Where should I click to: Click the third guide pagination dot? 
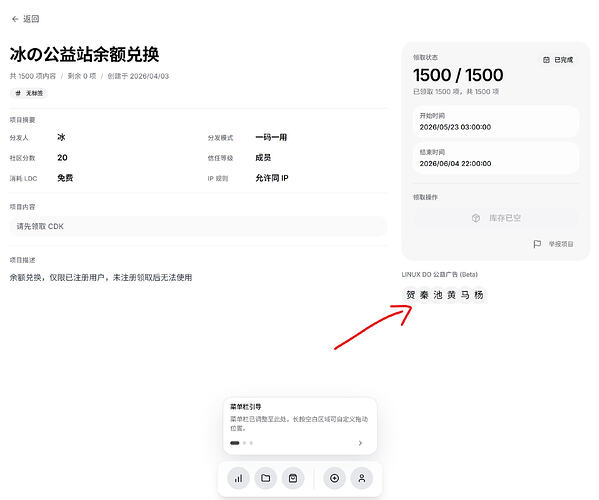pyautogui.click(x=251, y=443)
